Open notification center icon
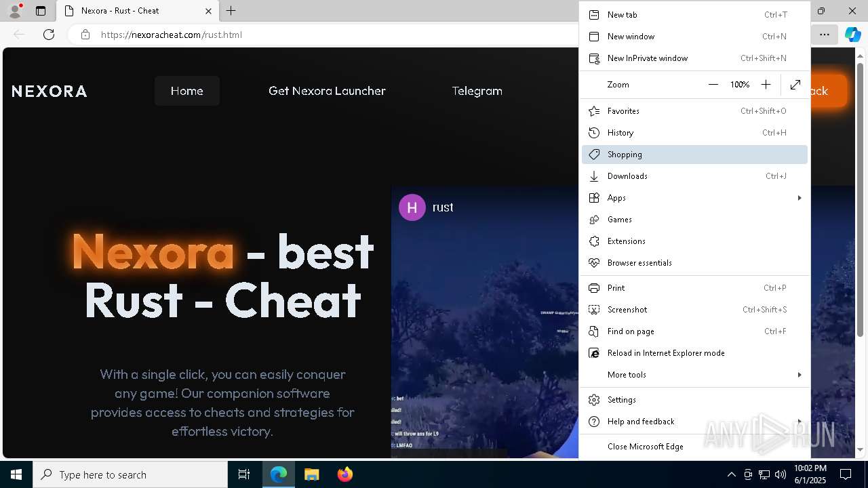The width and height of the screenshot is (868, 488). [x=846, y=474]
